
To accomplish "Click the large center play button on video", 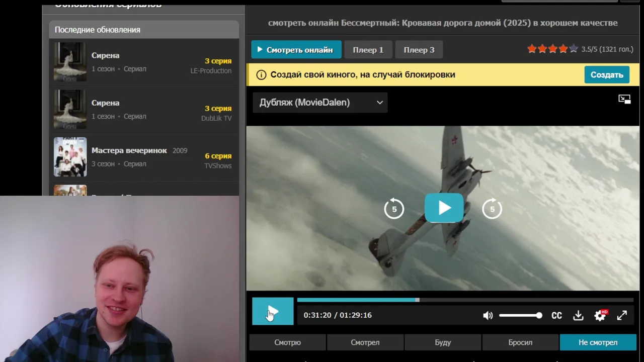I will click(444, 208).
